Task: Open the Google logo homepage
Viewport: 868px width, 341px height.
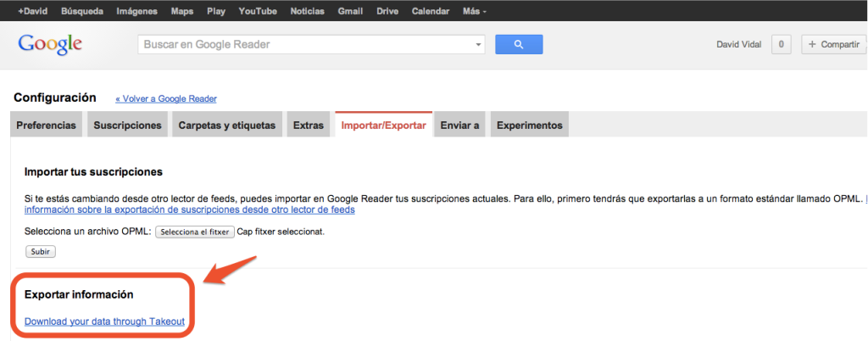Action: 50,45
